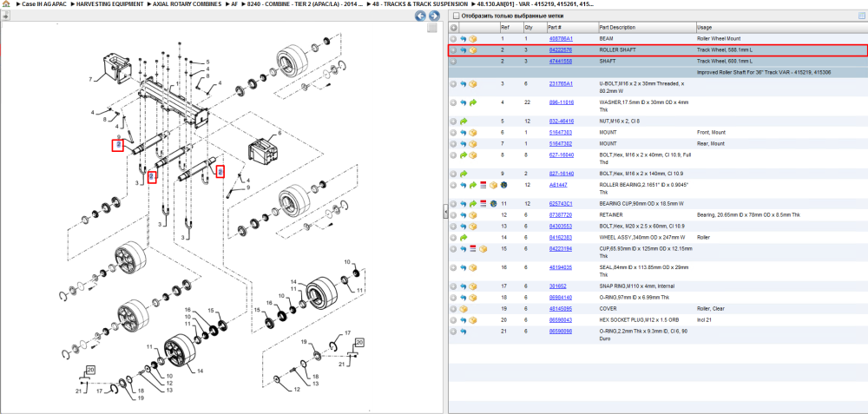This screenshot has width=868, height=414.
Task: Open part number link 301652
Action: click(557, 286)
